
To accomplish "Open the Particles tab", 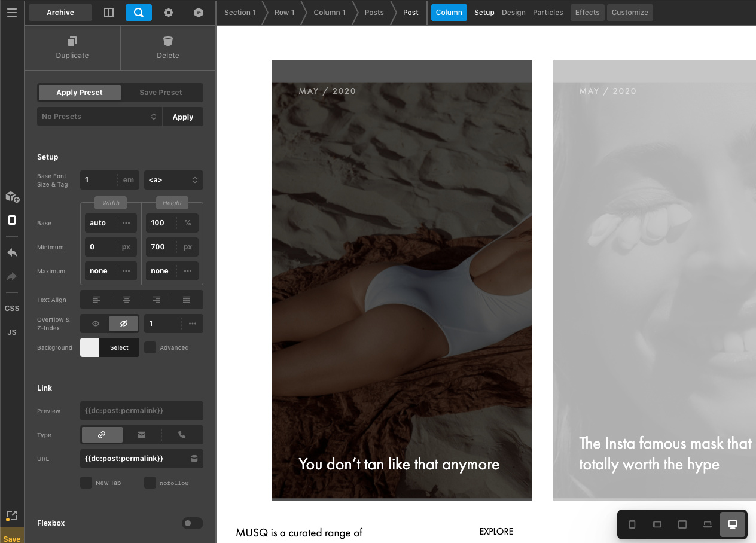I will point(548,13).
